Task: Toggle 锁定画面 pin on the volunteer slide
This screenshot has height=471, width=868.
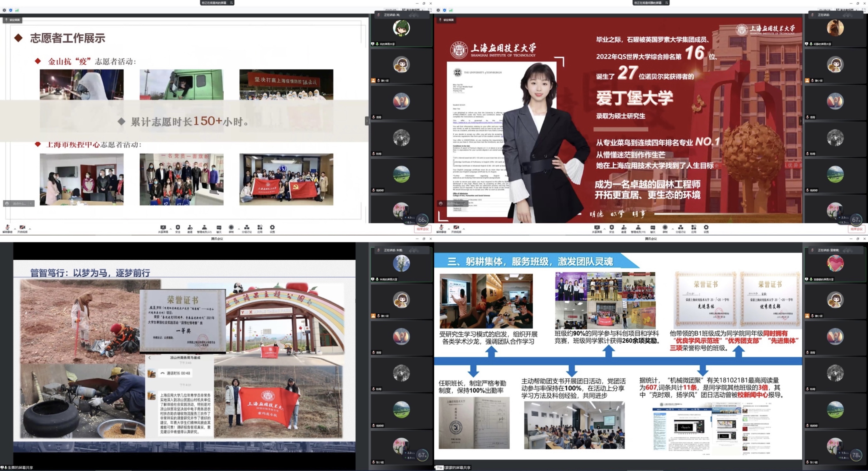Action: (13, 20)
